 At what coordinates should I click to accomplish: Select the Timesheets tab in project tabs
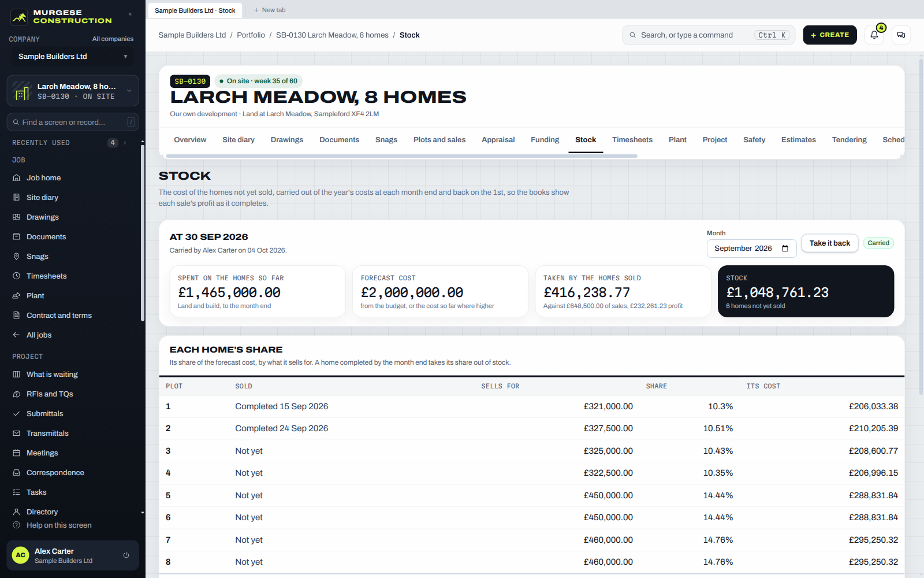pos(632,140)
